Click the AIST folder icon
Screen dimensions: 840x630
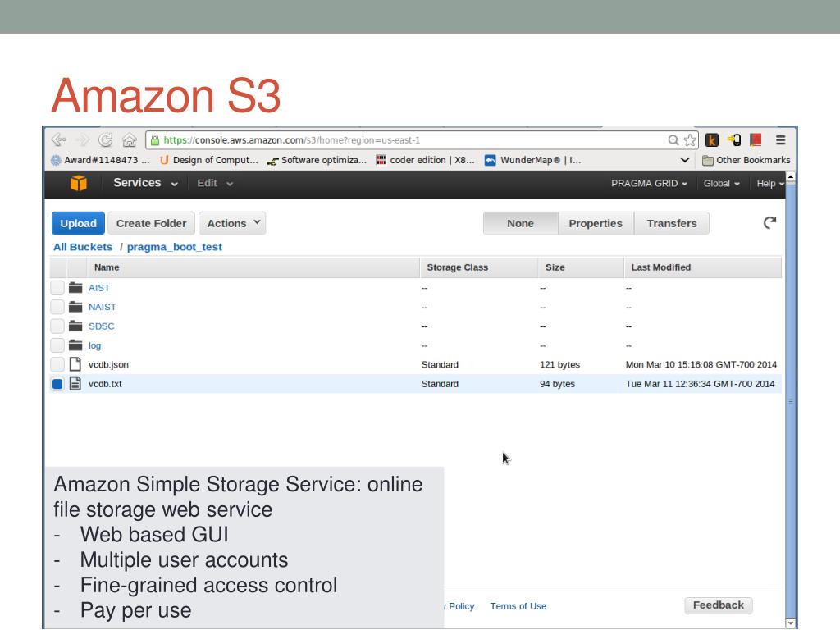click(x=75, y=288)
